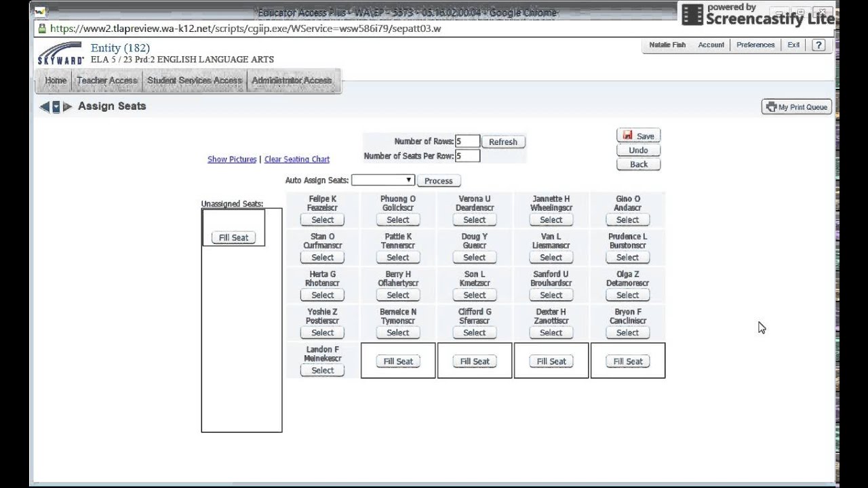
Task: Click Exit in the header
Action: [x=793, y=45]
